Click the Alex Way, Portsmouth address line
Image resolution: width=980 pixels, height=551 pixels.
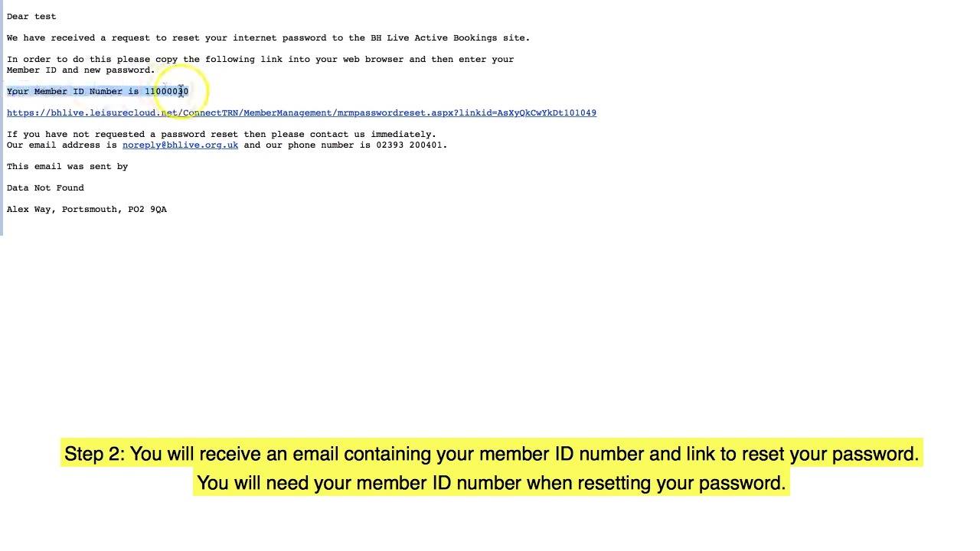87,210
